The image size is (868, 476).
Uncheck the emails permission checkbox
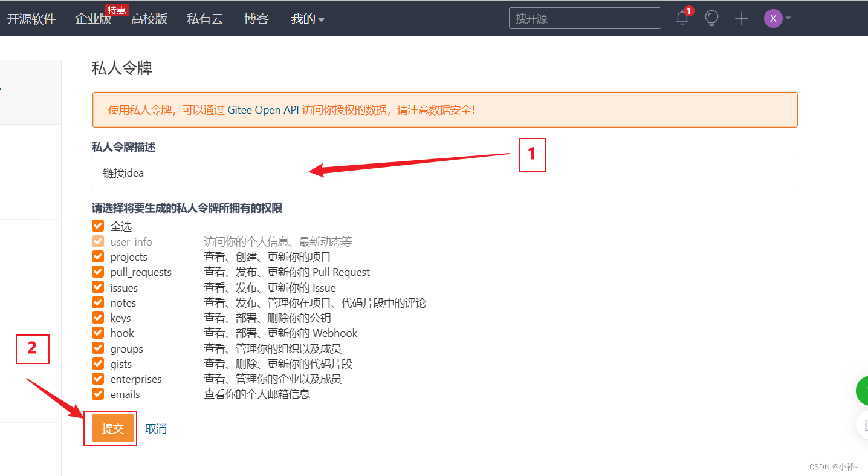(x=98, y=394)
